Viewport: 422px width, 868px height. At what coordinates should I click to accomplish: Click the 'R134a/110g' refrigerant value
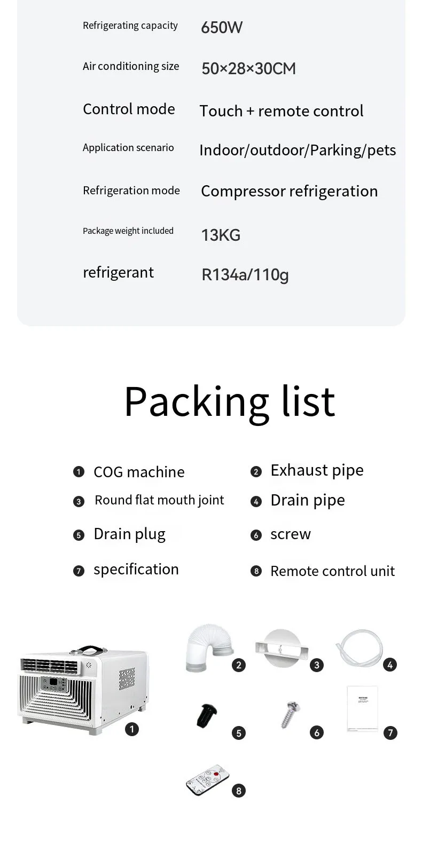[x=245, y=275]
